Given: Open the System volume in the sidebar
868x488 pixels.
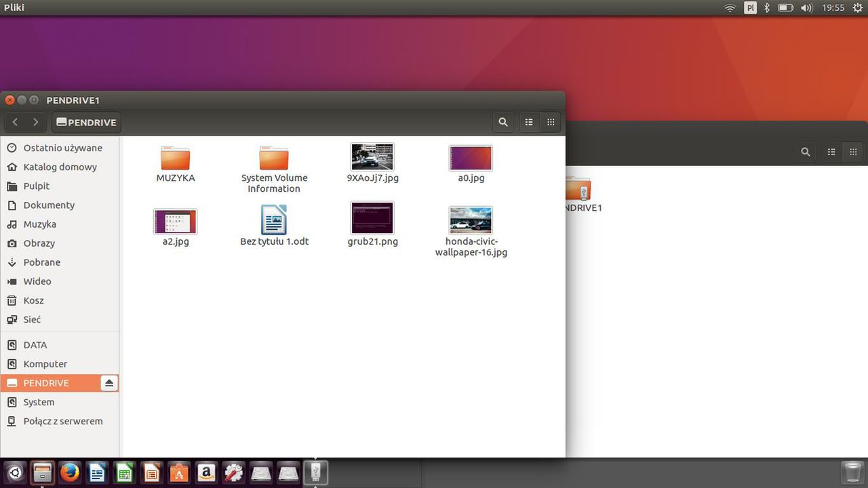Looking at the screenshot, I should [x=60, y=402].
